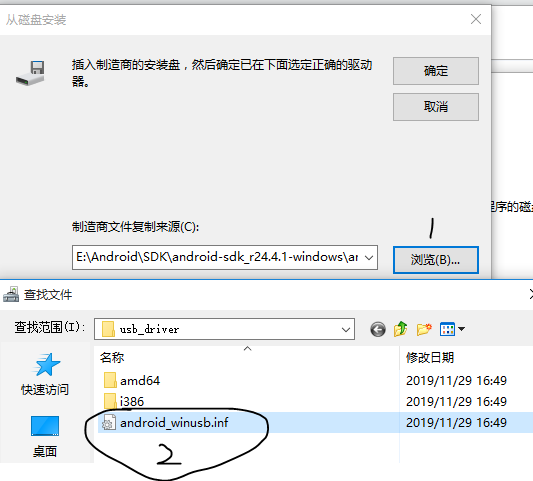
Task: Expand manufacturer file source path dropdown
Action: coord(369,258)
